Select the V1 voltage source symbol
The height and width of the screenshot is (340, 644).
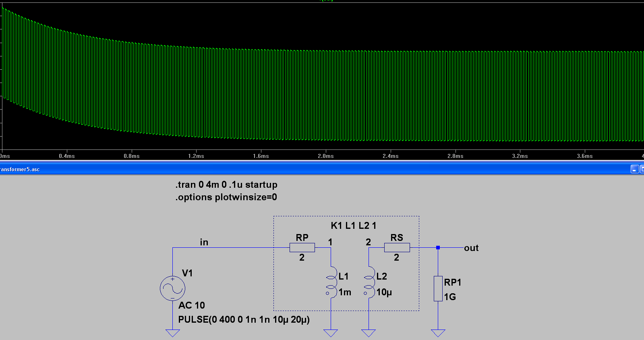coord(172,288)
